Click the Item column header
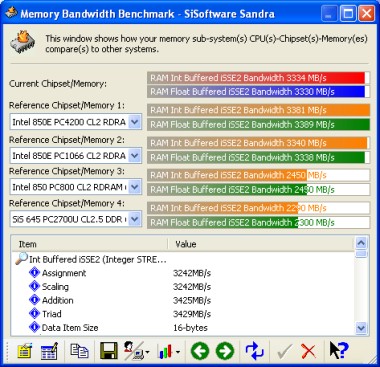The height and width of the screenshot is (367, 380). pos(89,244)
